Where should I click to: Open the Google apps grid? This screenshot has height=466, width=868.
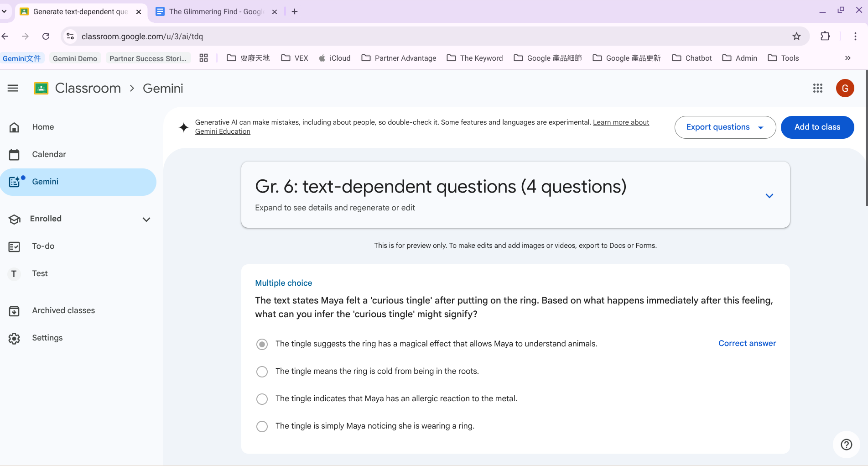(x=817, y=88)
